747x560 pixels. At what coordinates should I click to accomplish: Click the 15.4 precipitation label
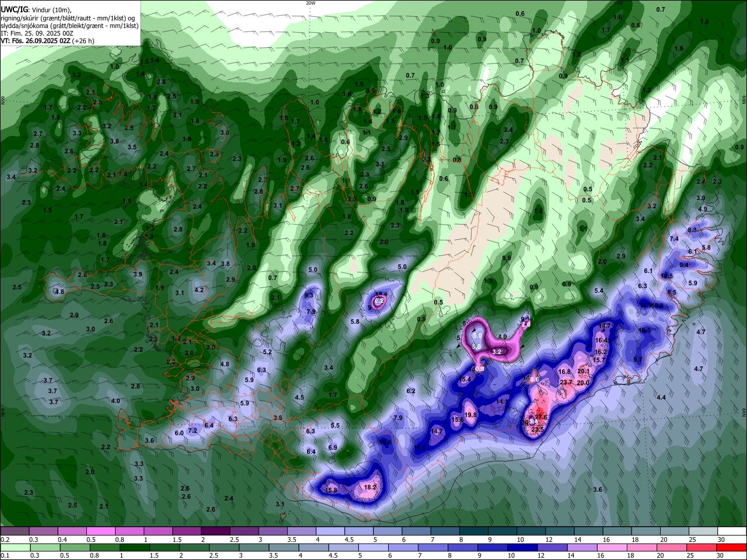[465, 380]
